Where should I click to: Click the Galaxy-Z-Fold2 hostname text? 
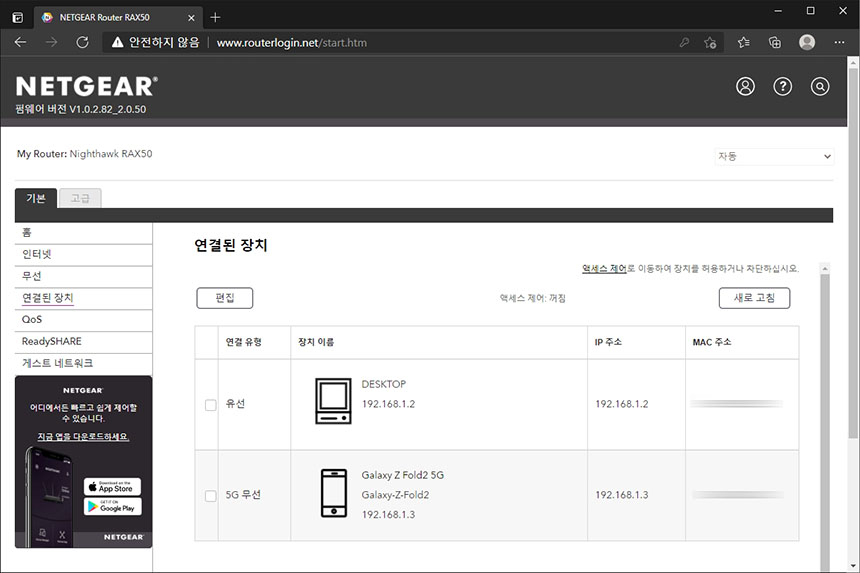(395, 495)
